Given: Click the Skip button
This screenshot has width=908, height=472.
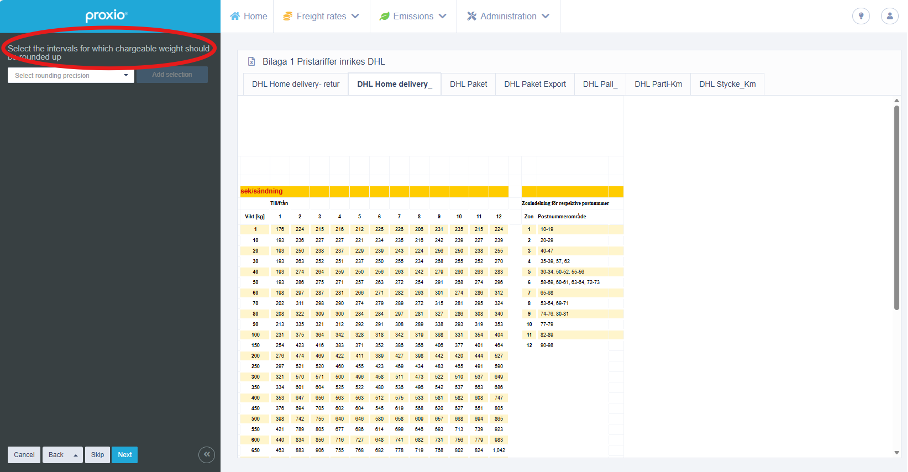Looking at the screenshot, I should click(97, 455).
